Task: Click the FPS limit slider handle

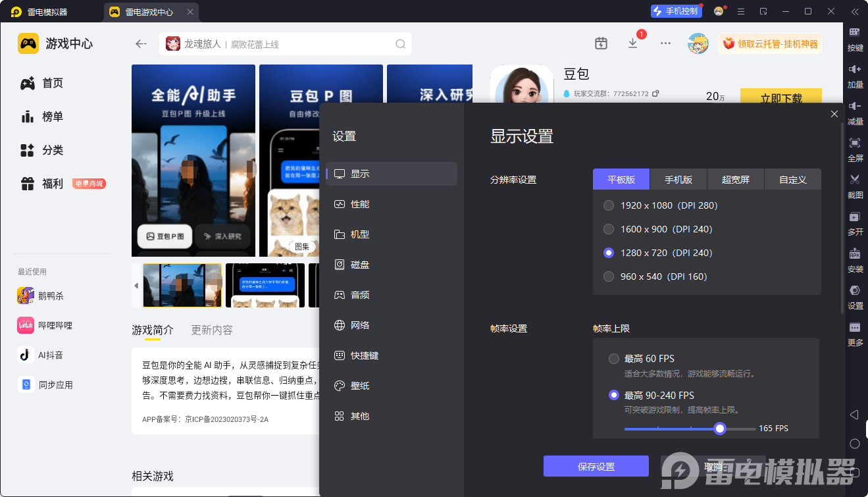Action: [720, 429]
